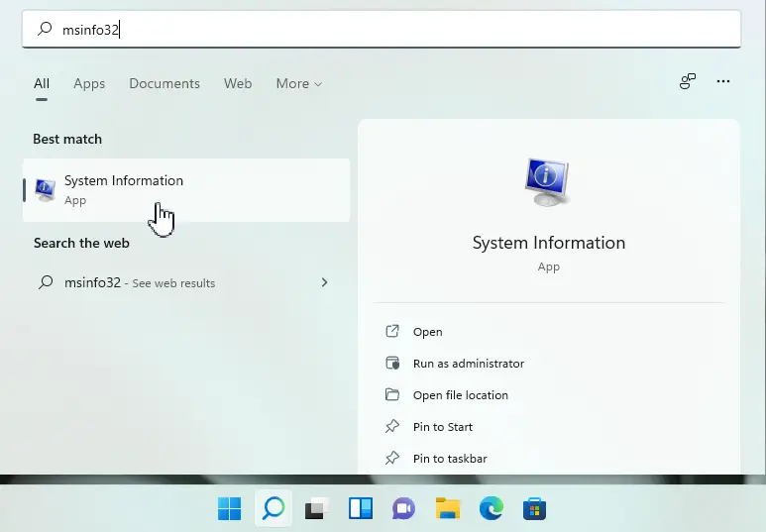This screenshot has width=766, height=532.
Task: Open msinfo32 See web results entry
Action: (186, 283)
